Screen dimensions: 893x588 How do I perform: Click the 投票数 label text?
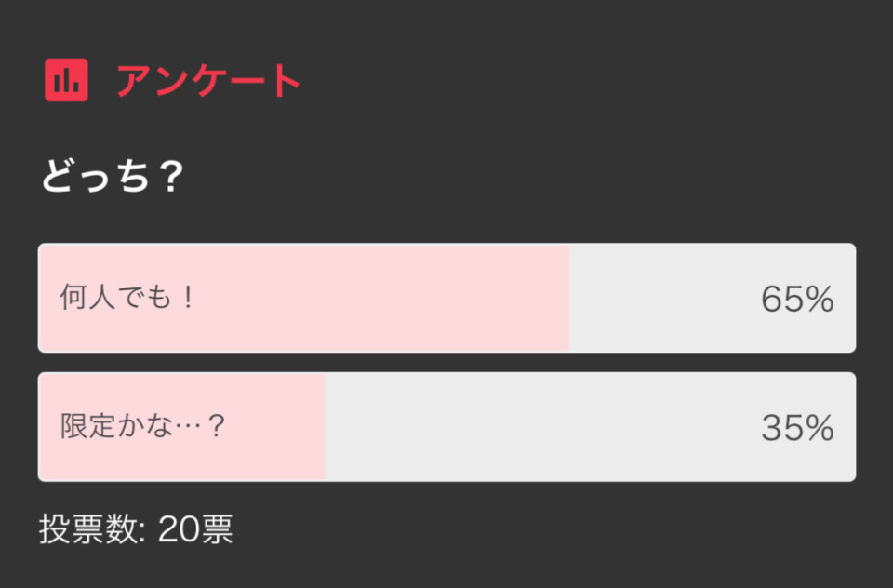[x=88, y=528]
